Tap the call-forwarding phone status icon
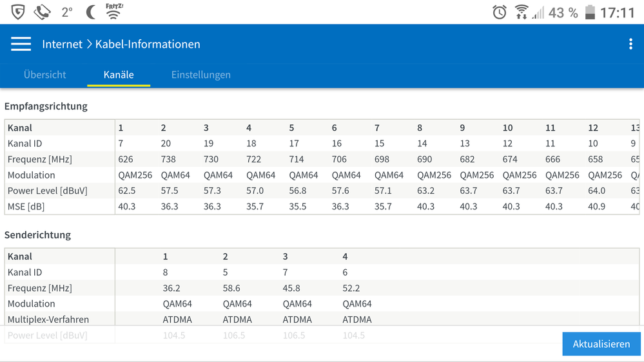Viewport: 644px width, 362px height. tap(43, 12)
